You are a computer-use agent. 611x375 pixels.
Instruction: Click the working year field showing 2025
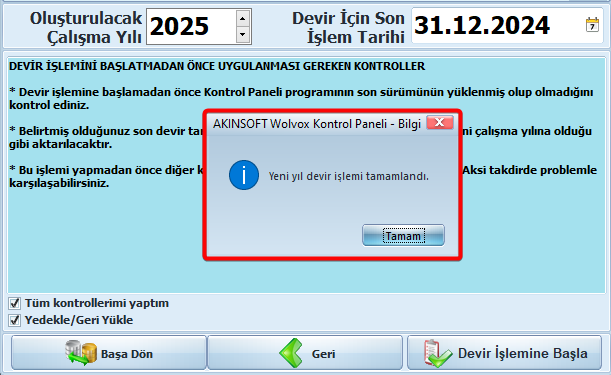191,27
